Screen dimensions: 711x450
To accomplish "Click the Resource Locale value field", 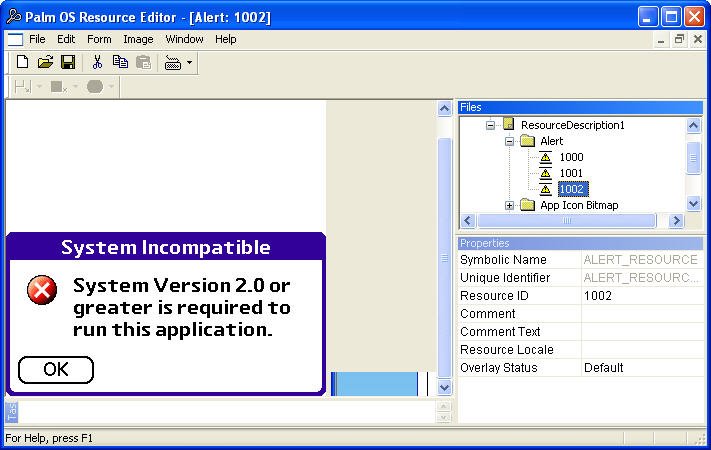I will tap(643, 350).
